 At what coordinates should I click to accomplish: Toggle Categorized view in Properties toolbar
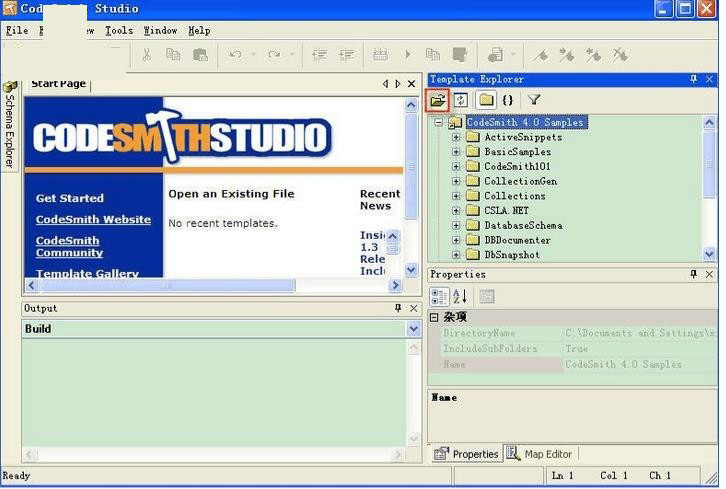[x=438, y=296]
